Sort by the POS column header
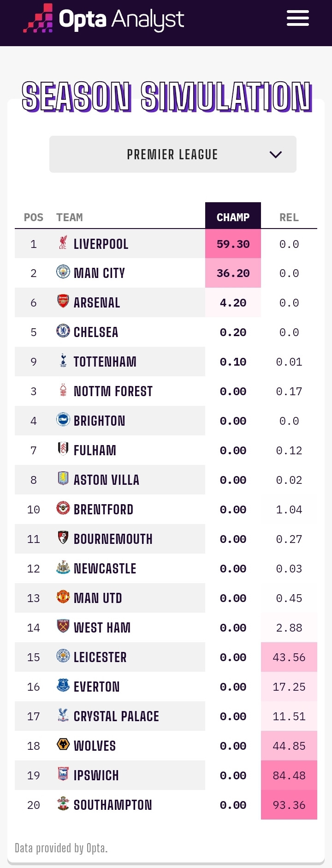The width and height of the screenshot is (332, 868). (34, 217)
